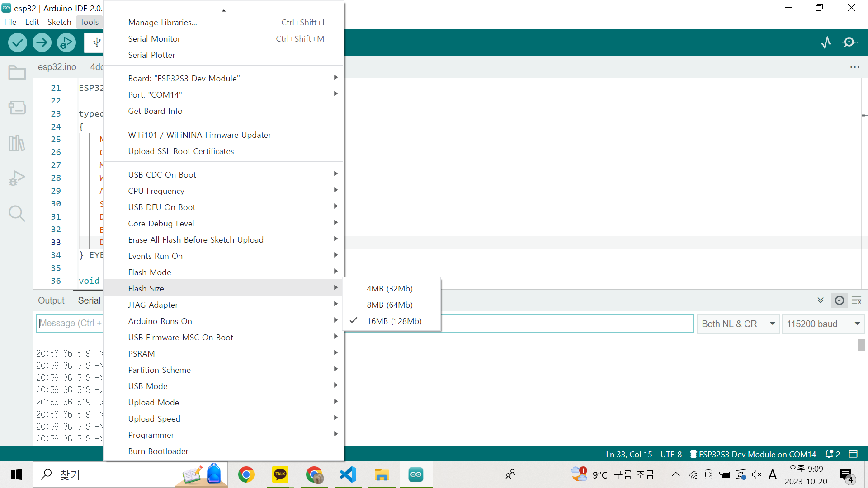Switch to the Output panel tab
868x488 pixels.
point(51,300)
